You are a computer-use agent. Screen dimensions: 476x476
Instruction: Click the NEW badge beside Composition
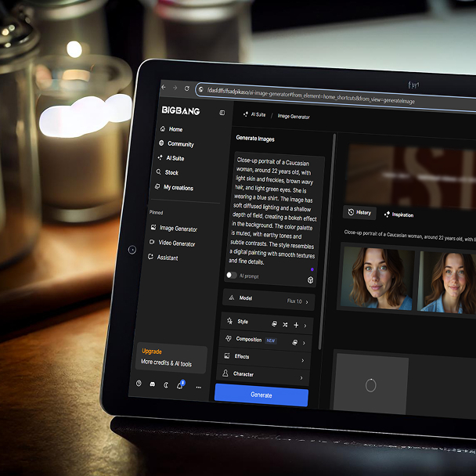[271, 341]
